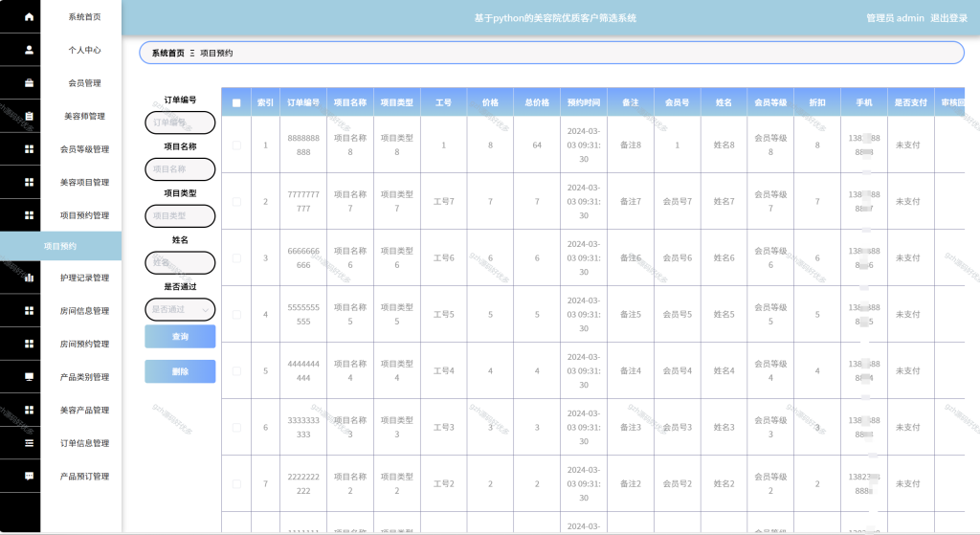Image resolution: width=980 pixels, height=535 pixels.
Task: Open 系统首页 in the sidebar menu
Action: click(x=84, y=17)
